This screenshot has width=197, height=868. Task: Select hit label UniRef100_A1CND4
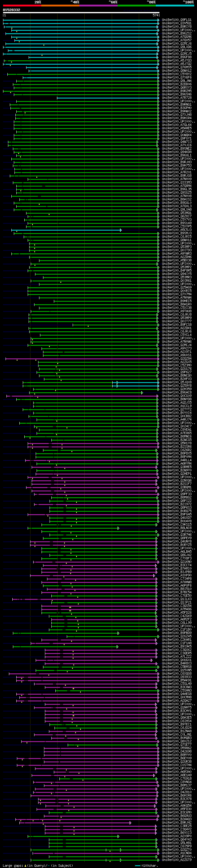[177, 853]
